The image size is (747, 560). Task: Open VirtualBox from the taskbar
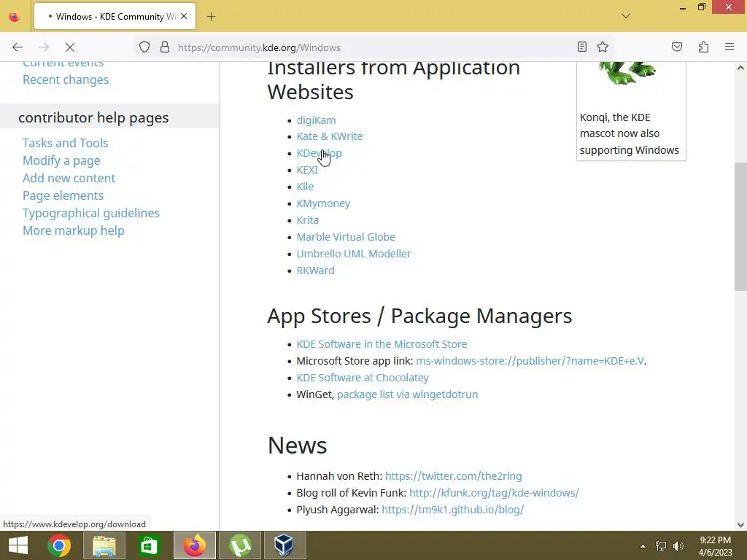[x=285, y=545]
